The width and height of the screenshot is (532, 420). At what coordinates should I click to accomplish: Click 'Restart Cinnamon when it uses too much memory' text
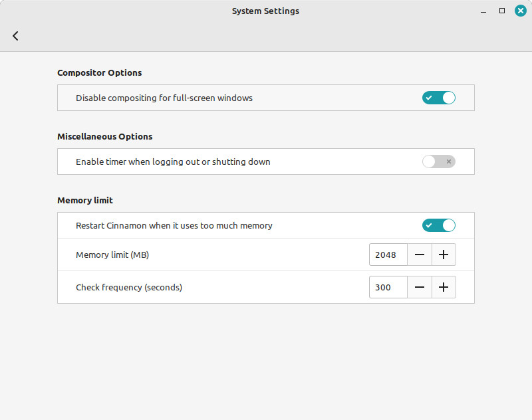tap(174, 225)
